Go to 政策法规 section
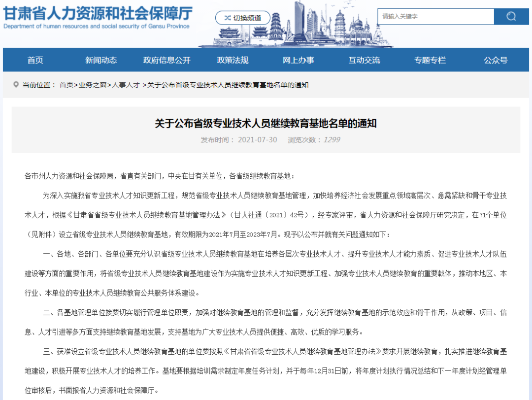 click(x=233, y=60)
